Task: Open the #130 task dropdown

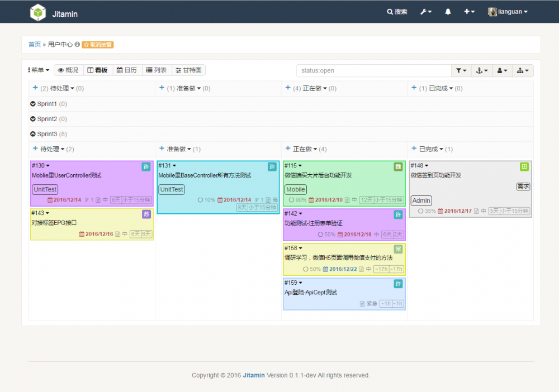Action: click(x=41, y=165)
